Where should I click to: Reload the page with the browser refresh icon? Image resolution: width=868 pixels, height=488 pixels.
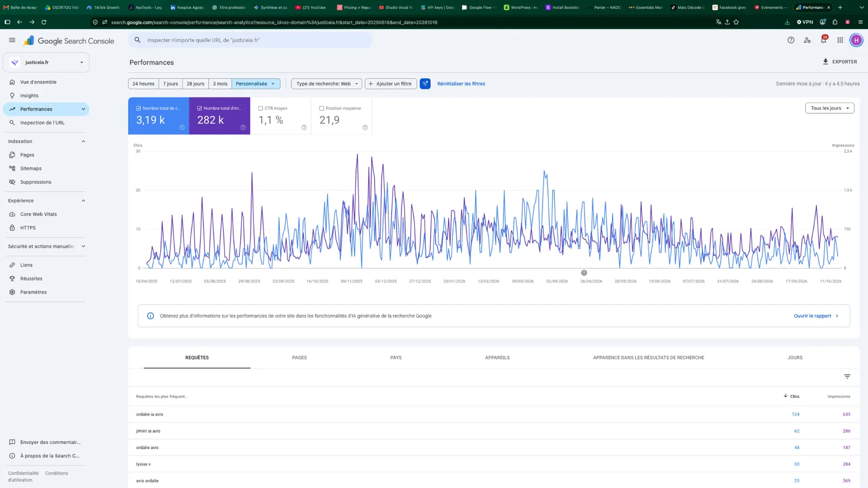(x=44, y=22)
